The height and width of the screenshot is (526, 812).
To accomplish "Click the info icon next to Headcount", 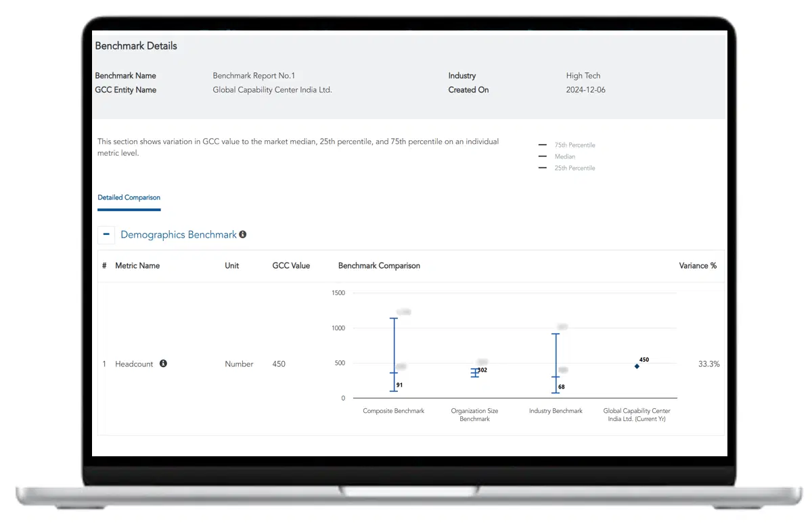I will [163, 364].
